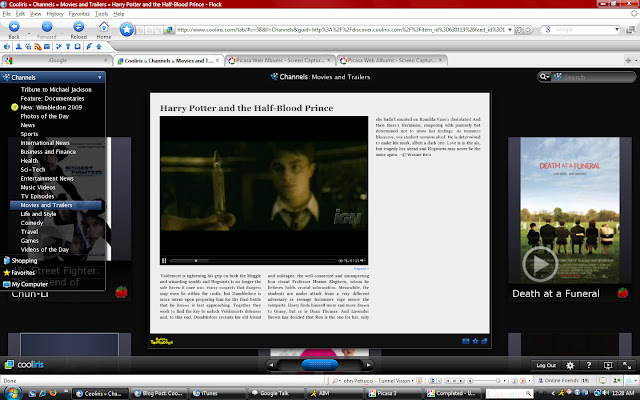
Task: Click the Expand link under video
Action: 361,269
